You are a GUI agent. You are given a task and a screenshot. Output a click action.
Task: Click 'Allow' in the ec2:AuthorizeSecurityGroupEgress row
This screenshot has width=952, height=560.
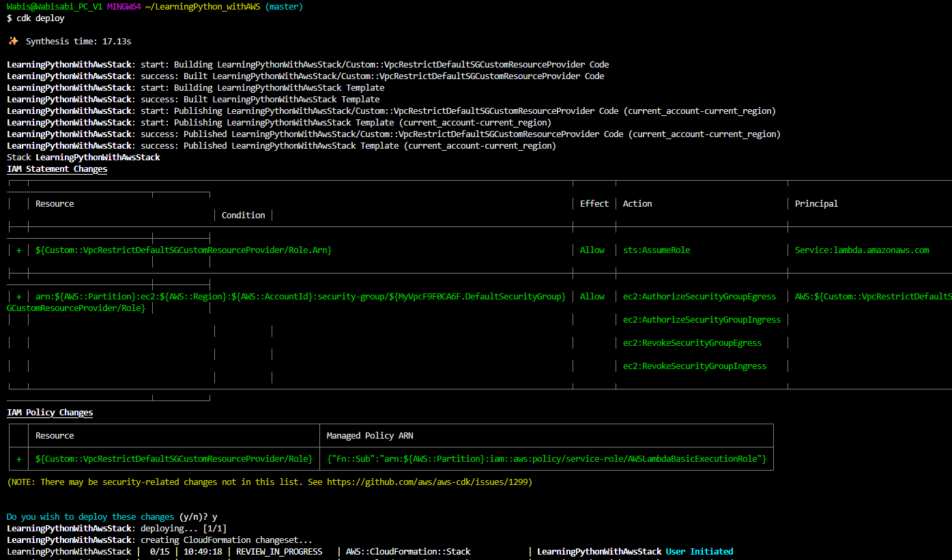click(x=592, y=297)
